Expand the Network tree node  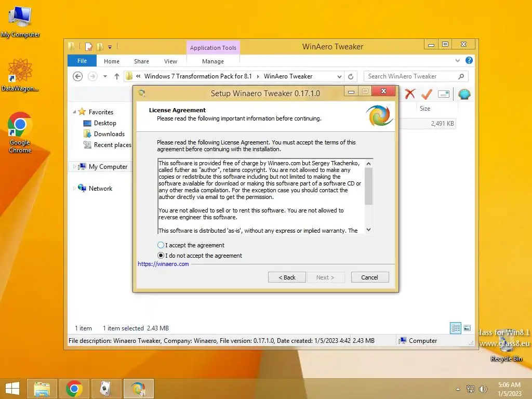pos(74,188)
